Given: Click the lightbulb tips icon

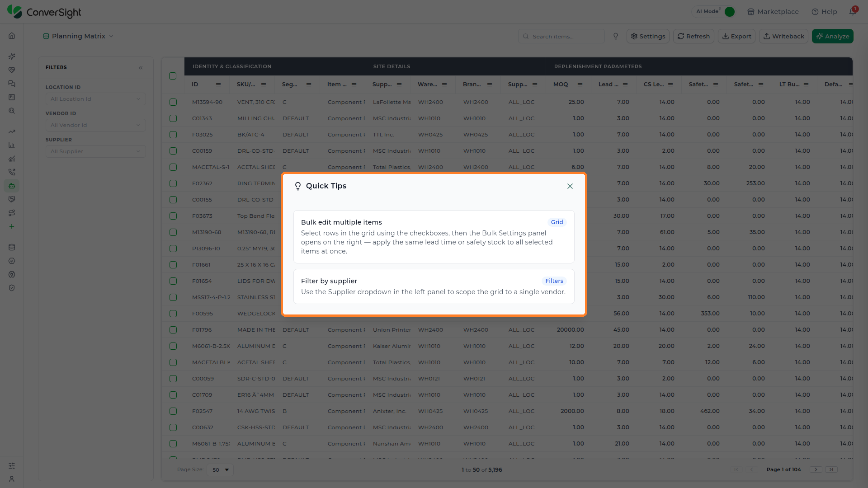Looking at the screenshot, I should 616,36.
